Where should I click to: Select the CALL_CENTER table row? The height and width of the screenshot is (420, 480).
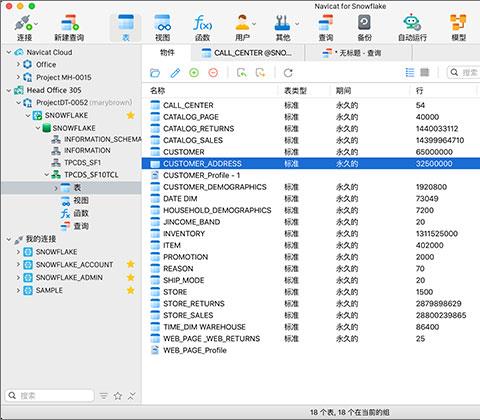311,105
